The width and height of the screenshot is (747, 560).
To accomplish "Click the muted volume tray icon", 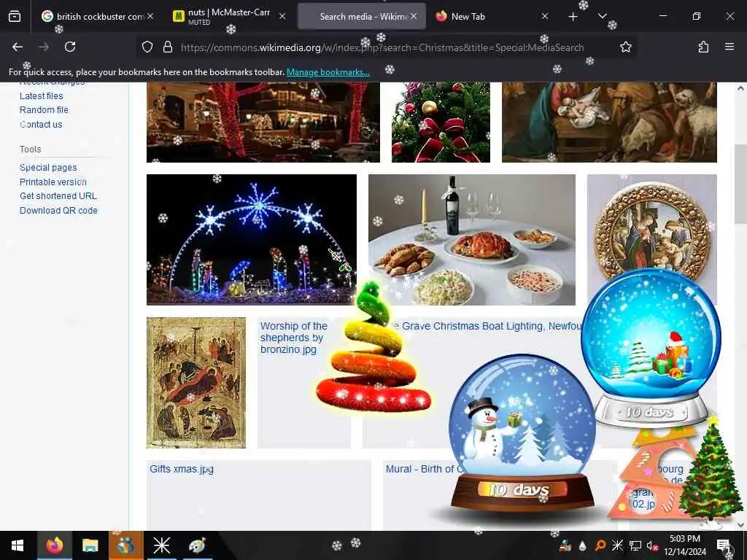I will tap(651, 545).
